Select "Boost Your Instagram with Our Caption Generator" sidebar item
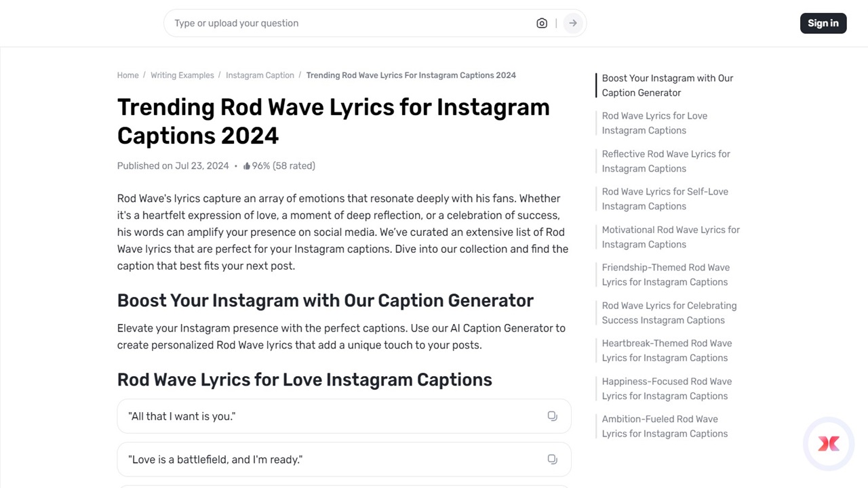The width and height of the screenshot is (868, 488). coord(667,85)
